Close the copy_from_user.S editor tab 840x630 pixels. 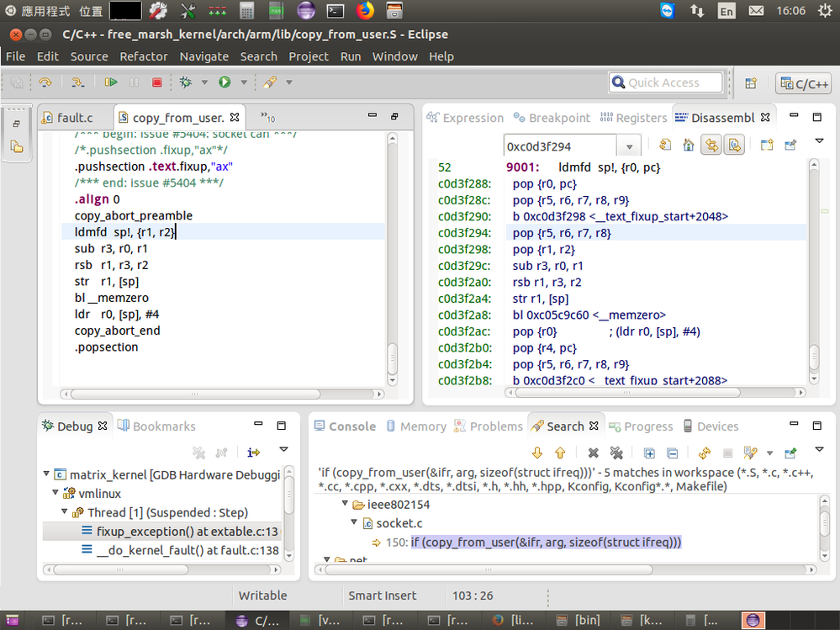(x=235, y=117)
